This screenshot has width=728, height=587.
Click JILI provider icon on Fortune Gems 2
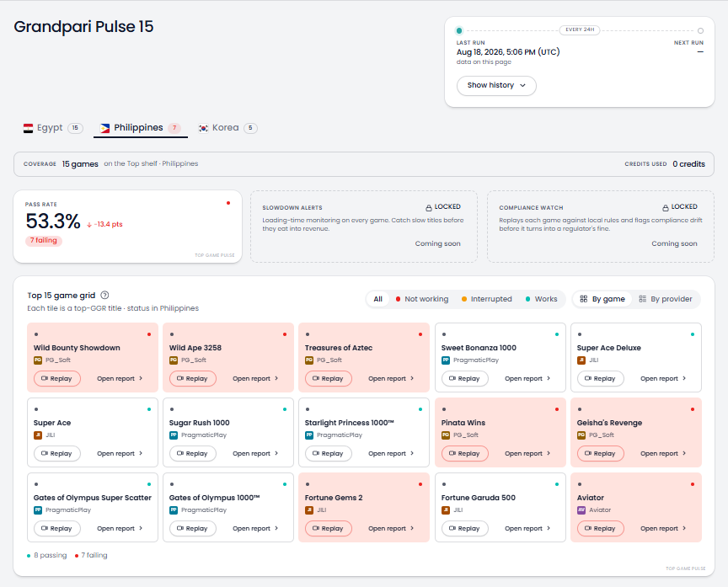[308, 510]
